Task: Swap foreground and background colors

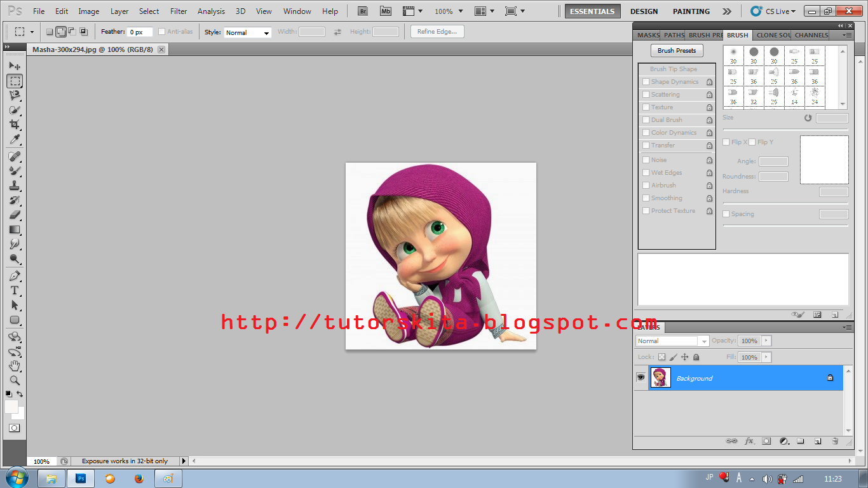Action: (x=20, y=395)
